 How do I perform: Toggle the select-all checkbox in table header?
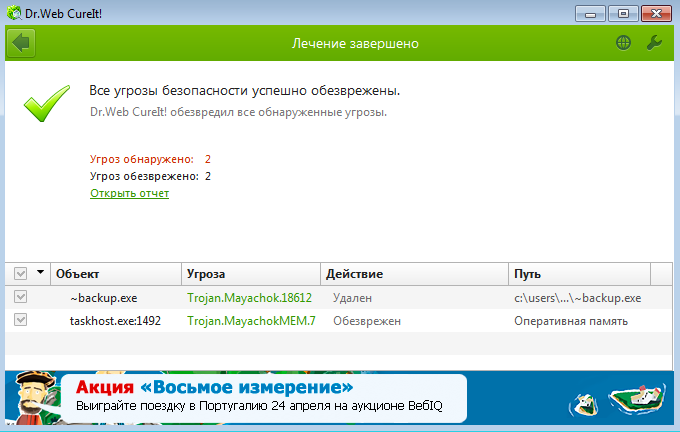click(21, 273)
